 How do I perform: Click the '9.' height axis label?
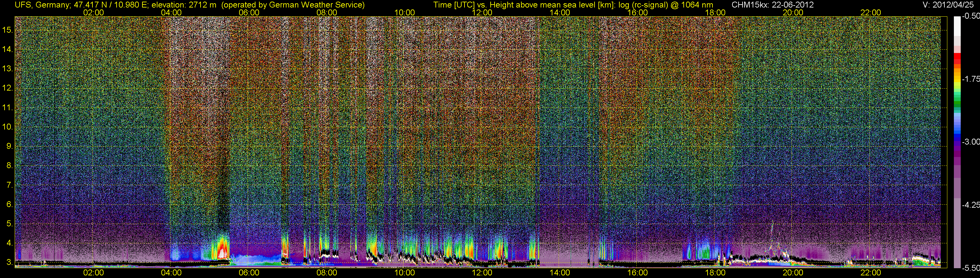point(9,146)
